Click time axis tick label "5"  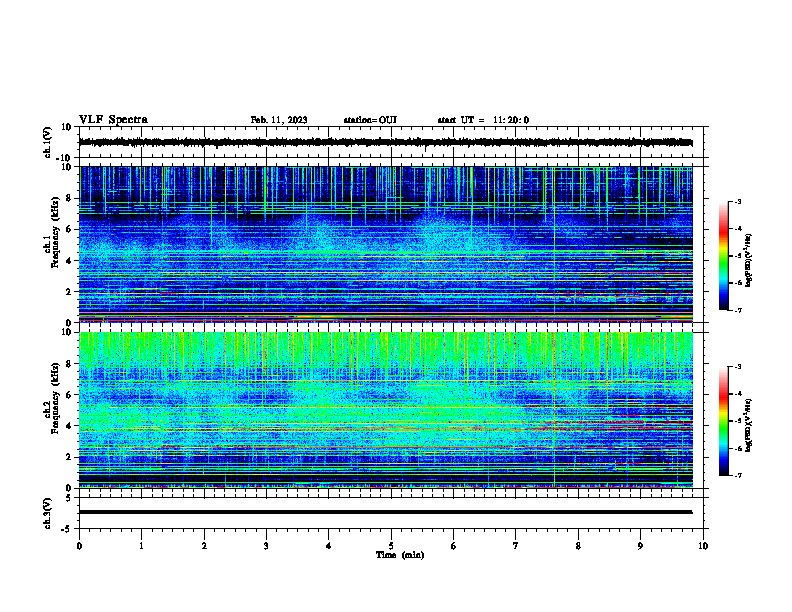click(x=391, y=546)
